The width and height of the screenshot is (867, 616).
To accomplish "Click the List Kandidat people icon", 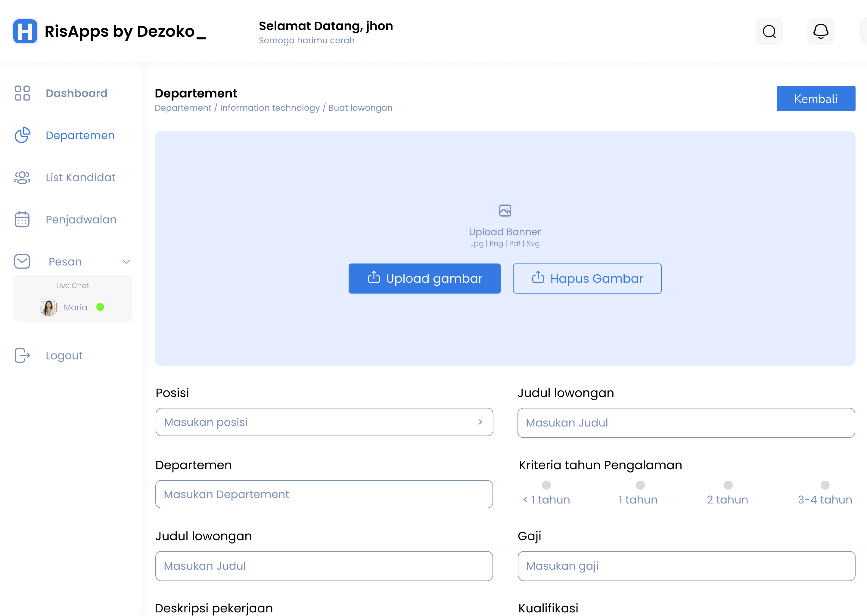I will (x=22, y=177).
